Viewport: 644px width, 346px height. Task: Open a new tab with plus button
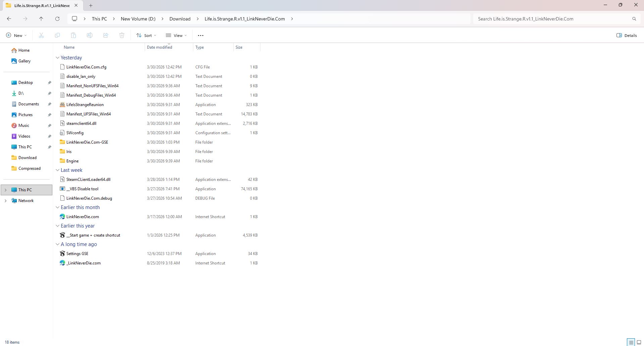point(91,5)
